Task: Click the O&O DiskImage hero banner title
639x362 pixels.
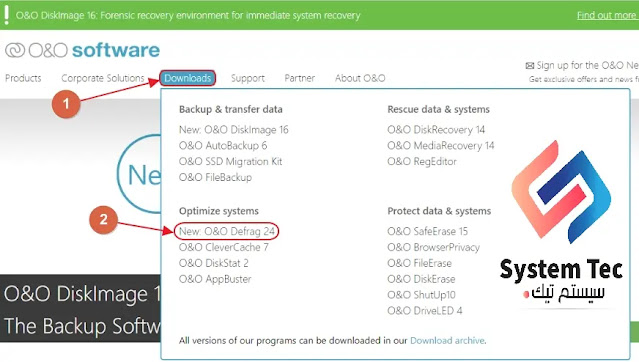Action: (82, 294)
